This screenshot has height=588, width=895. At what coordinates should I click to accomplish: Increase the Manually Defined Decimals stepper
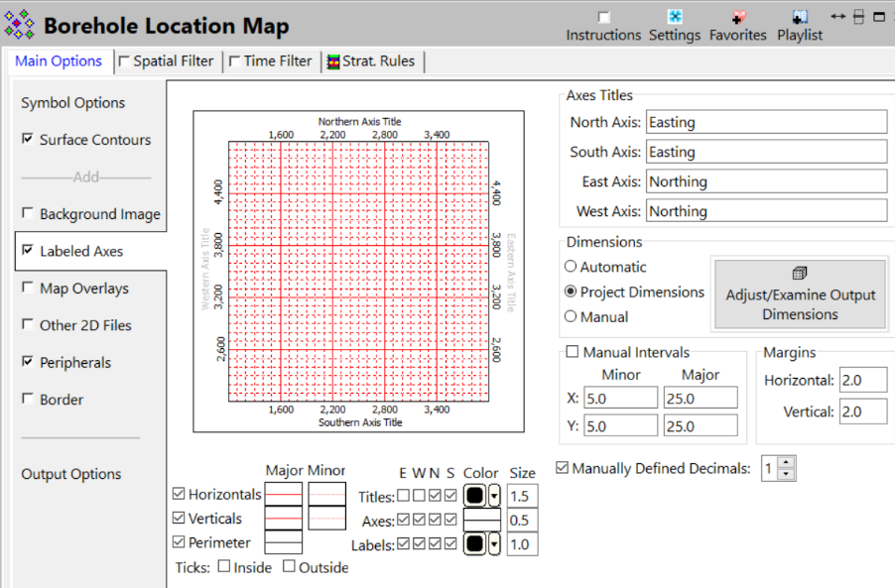[x=786, y=463]
